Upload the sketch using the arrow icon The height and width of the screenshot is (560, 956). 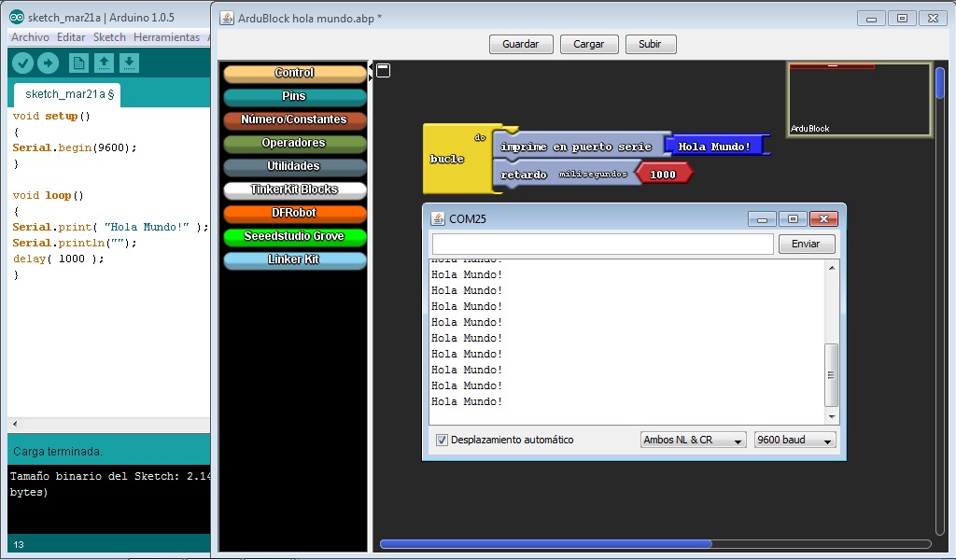pyautogui.click(x=48, y=63)
